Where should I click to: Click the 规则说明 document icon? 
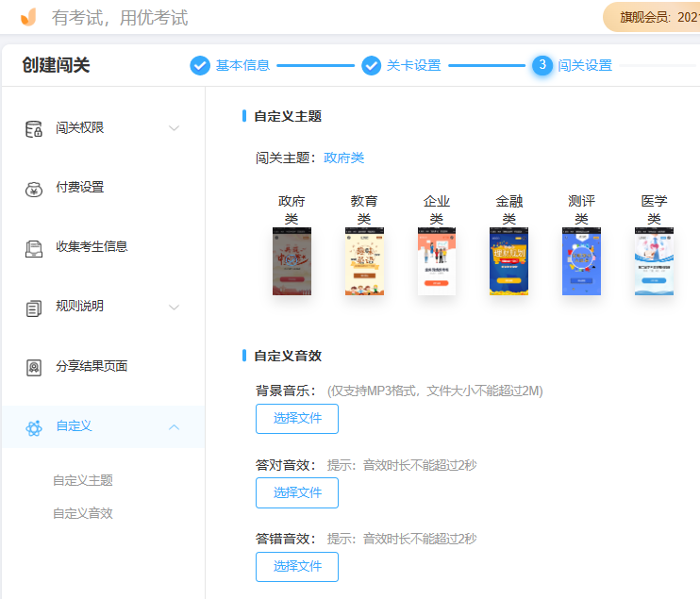pyautogui.click(x=33, y=308)
